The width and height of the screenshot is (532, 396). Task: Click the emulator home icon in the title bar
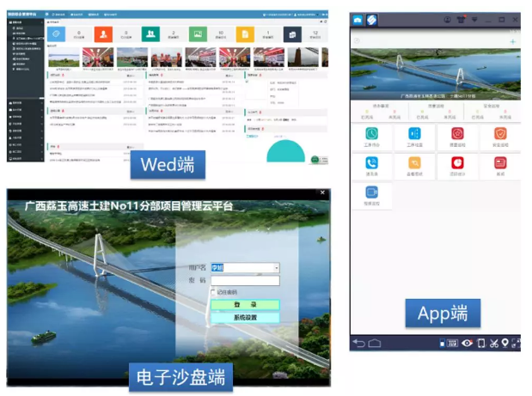pos(358,20)
